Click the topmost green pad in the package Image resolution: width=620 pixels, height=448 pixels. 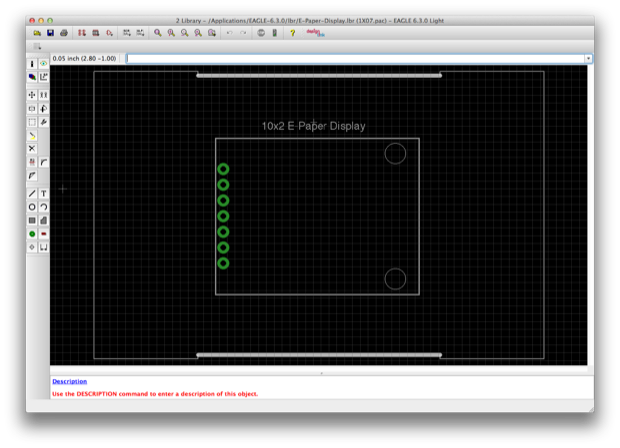tap(223, 169)
